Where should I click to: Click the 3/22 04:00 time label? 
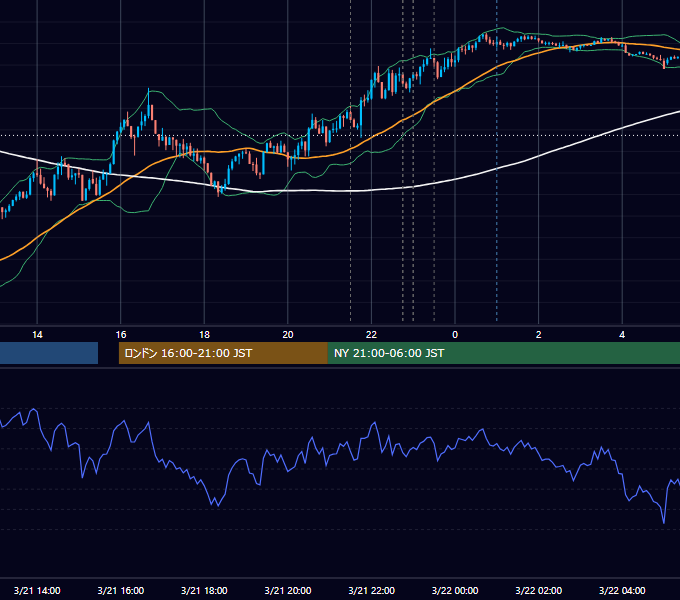tap(622, 590)
